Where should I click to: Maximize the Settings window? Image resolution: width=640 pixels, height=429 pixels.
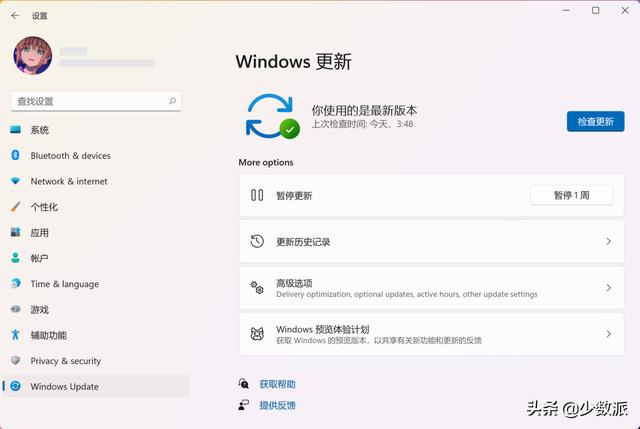click(x=596, y=11)
